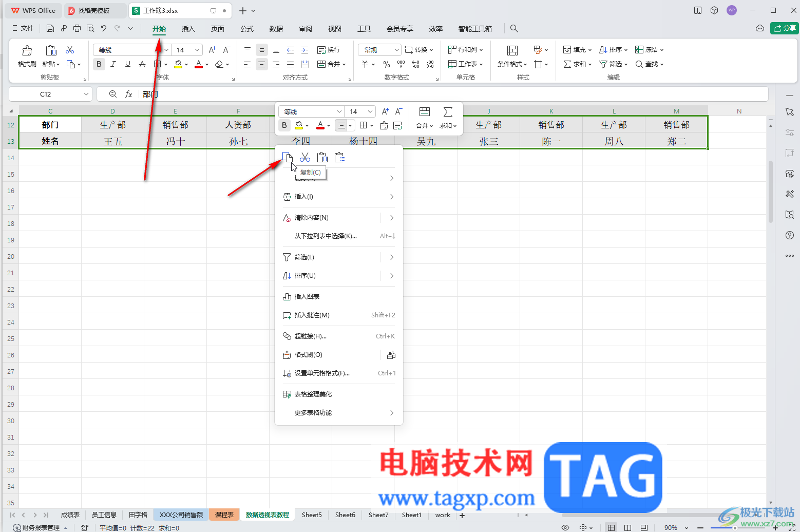The width and height of the screenshot is (800, 532).
Task: Click the Paste Special icon in context menu
Action: click(x=339, y=157)
